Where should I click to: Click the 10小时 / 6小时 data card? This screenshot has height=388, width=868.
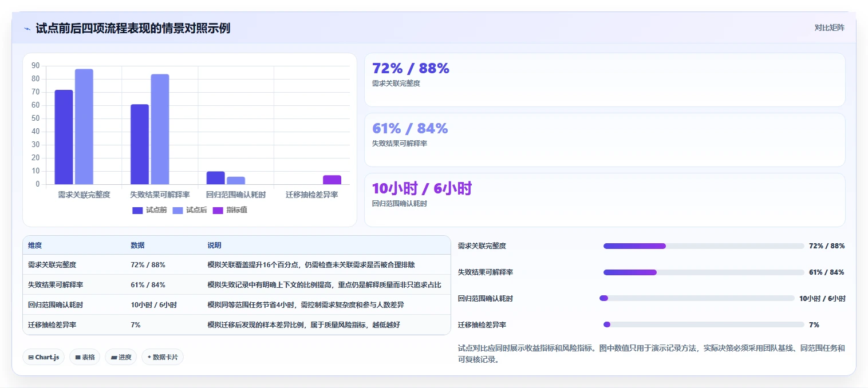pyautogui.click(x=605, y=200)
